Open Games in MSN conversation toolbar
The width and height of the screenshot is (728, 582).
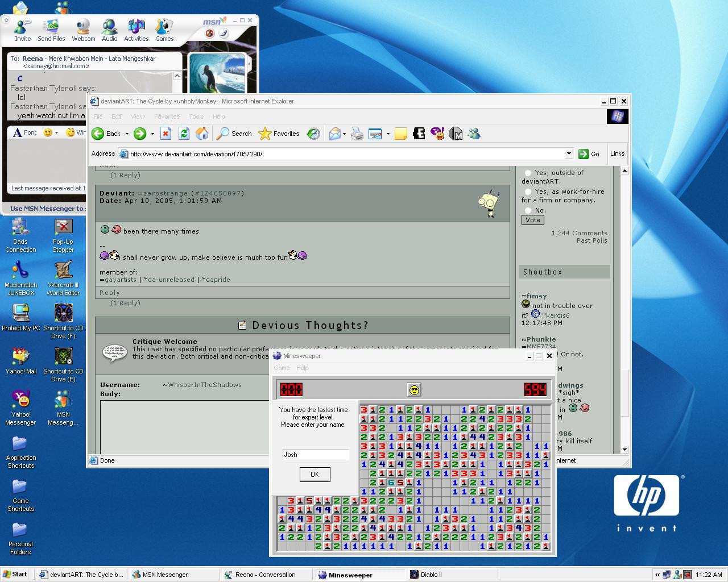[164, 30]
